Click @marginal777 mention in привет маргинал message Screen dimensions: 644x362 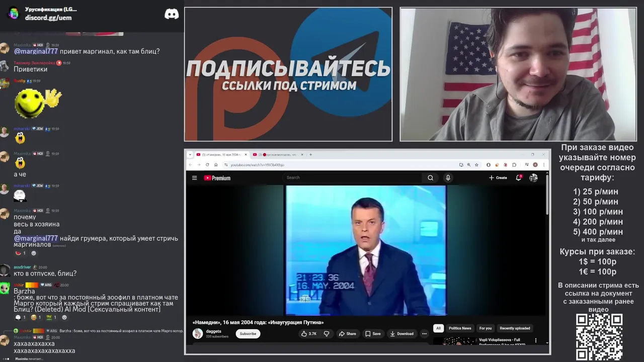[x=36, y=51]
